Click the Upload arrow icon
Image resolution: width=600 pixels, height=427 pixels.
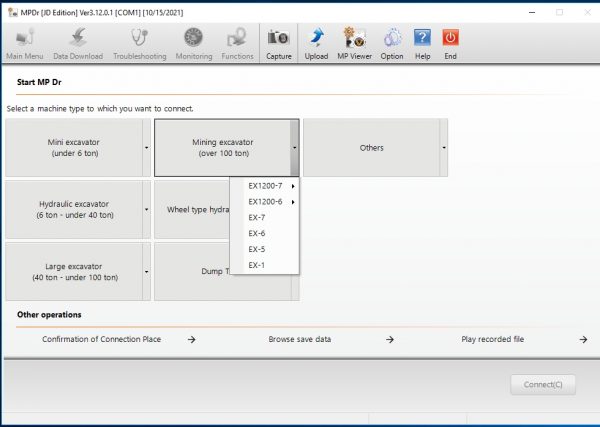[316, 44]
